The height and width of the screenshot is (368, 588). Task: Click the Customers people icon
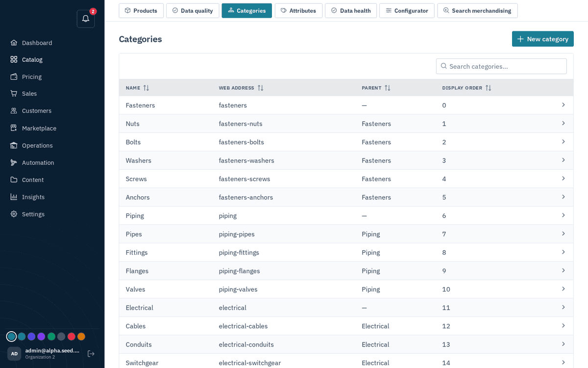coord(14,111)
